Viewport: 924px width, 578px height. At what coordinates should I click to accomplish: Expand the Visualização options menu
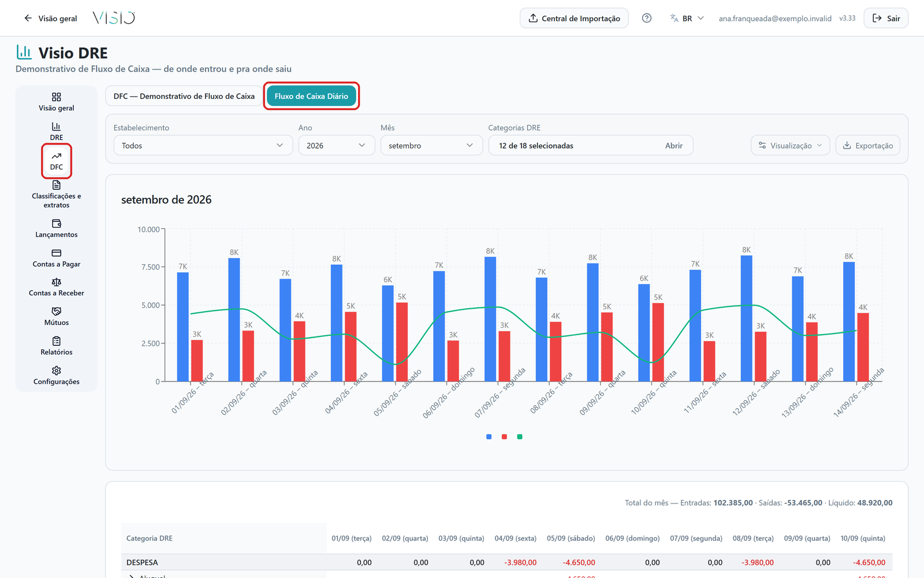[791, 146]
